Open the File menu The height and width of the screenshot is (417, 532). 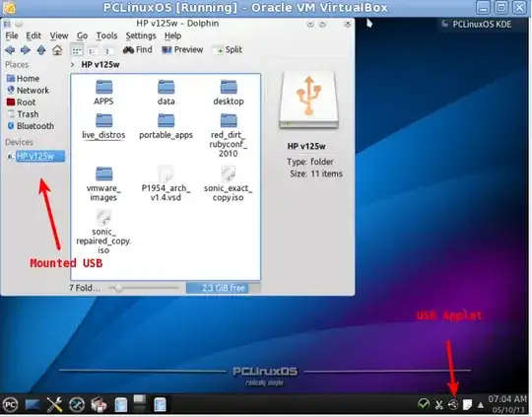click(x=12, y=35)
